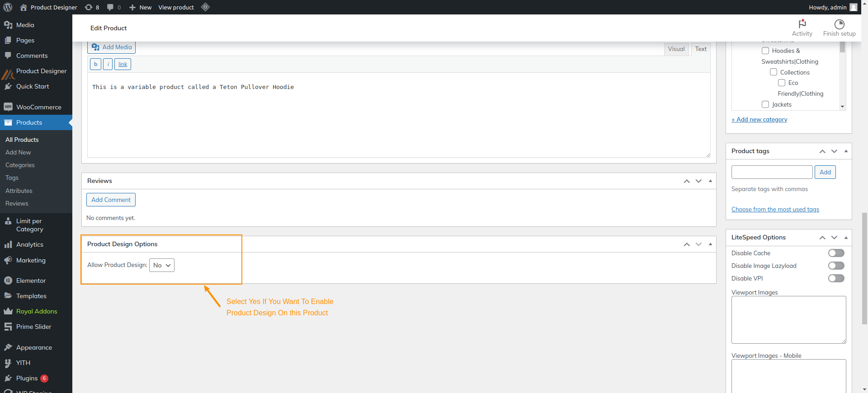This screenshot has width=868, height=393.
Task: Click the Add new category link
Action: pos(759,119)
